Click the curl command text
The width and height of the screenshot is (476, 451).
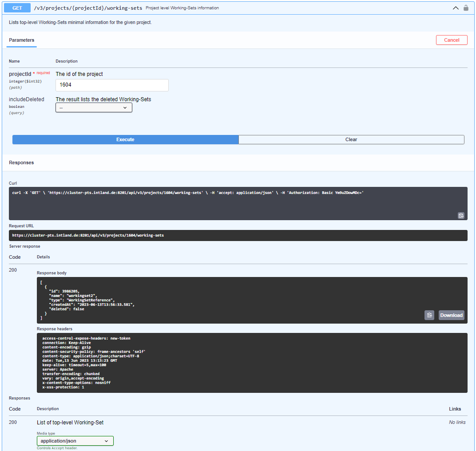pyautogui.click(x=188, y=193)
